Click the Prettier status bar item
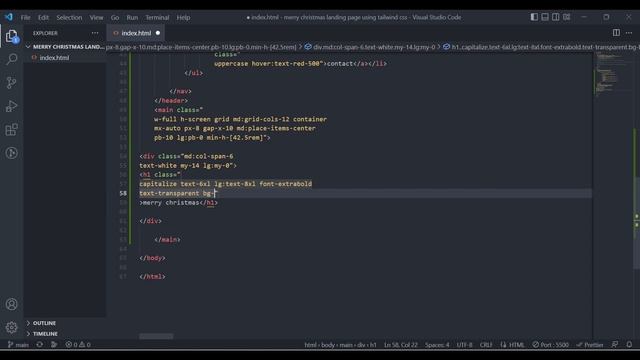This screenshot has width=640, height=360. coord(589,345)
